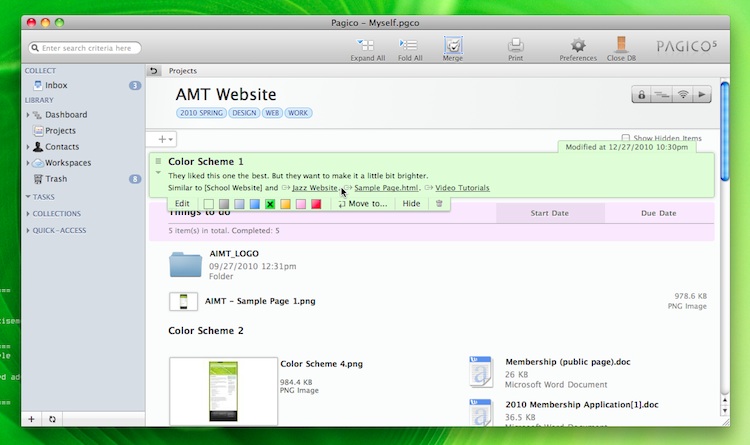The height and width of the screenshot is (445, 750).
Task: Click the Color Scheme 2 heading
Action: (206, 331)
